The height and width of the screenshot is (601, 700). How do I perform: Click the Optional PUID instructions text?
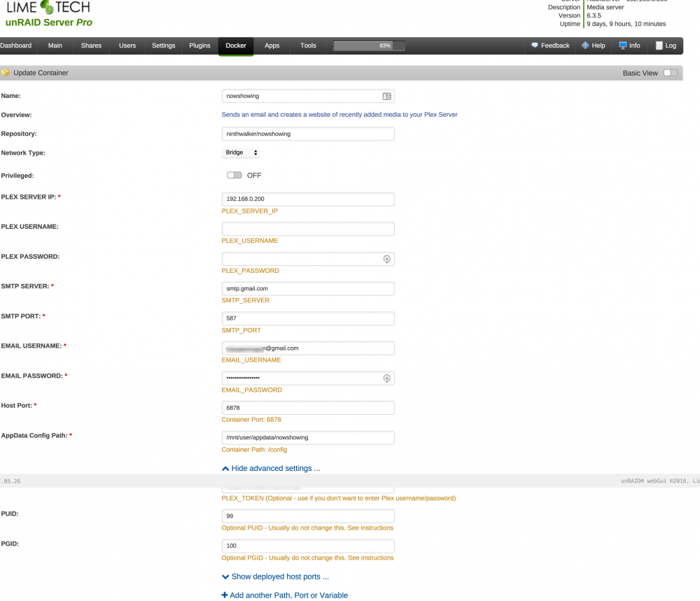pyautogui.click(x=307, y=528)
